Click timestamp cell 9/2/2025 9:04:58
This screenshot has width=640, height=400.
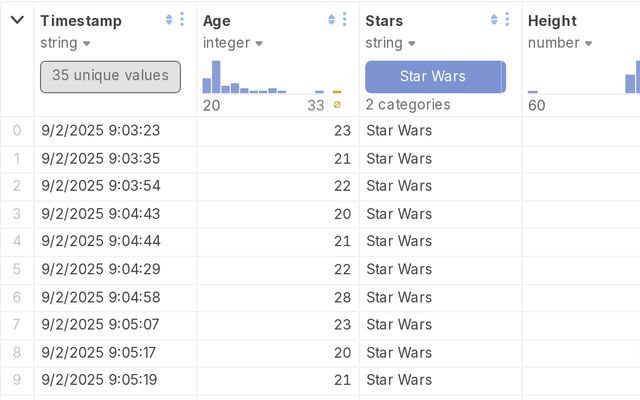pos(101,297)
